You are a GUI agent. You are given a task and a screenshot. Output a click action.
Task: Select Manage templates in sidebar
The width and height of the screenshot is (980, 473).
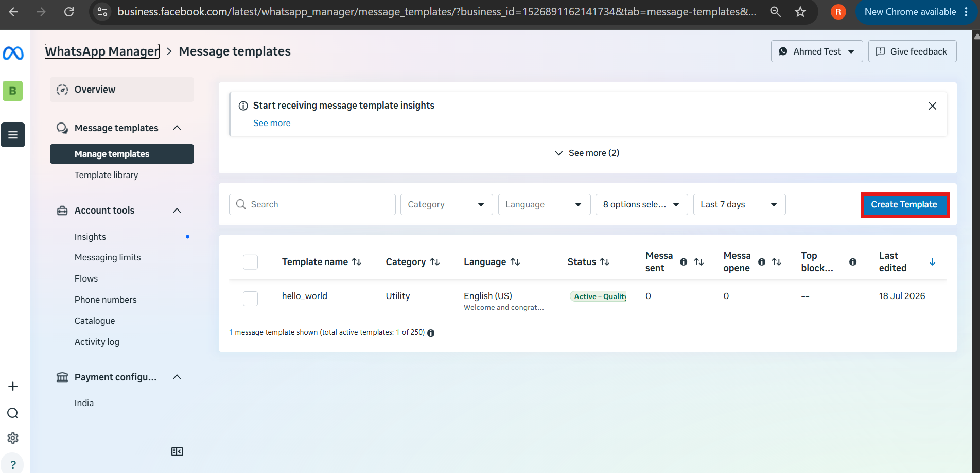(122, 154)
